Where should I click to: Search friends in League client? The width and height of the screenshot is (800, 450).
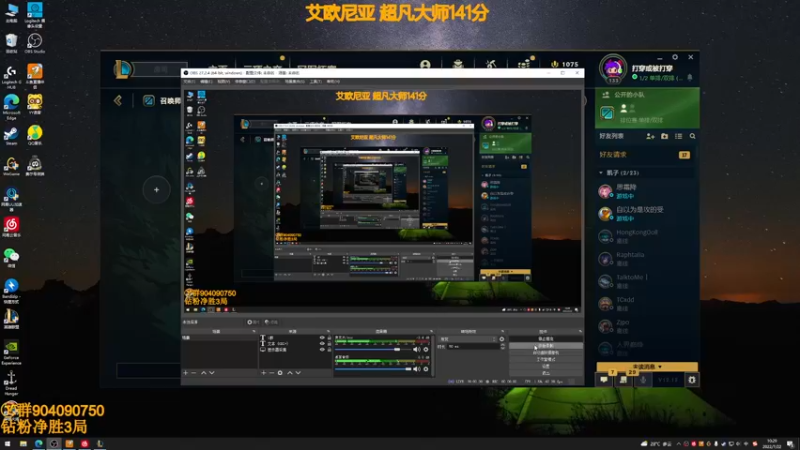tap(692, 136)
